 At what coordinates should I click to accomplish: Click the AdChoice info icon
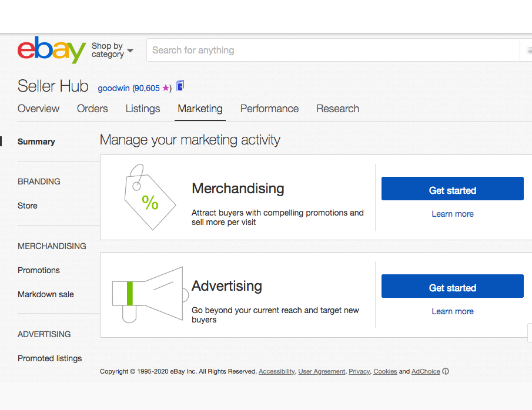click(x=446, y=371)
